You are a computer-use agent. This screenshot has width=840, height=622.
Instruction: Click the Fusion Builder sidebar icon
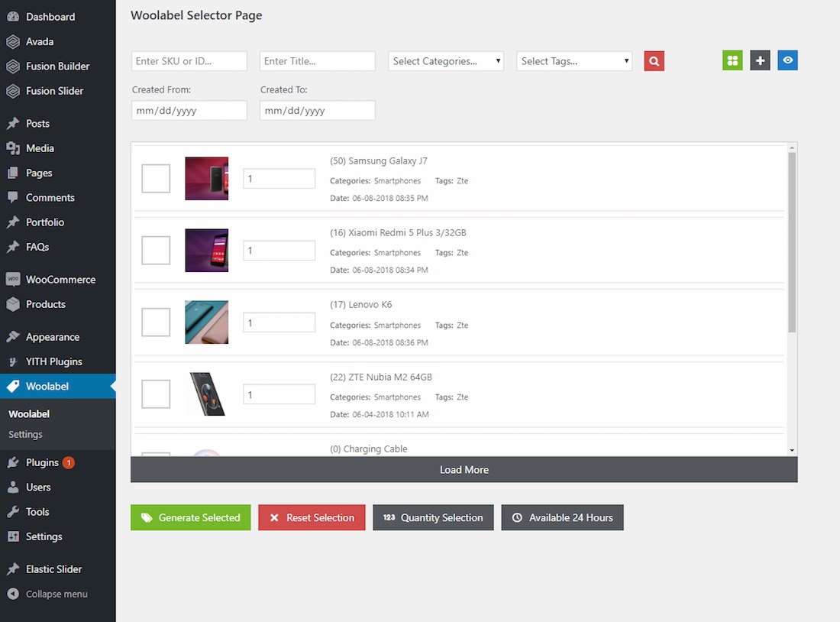(13, 66)
